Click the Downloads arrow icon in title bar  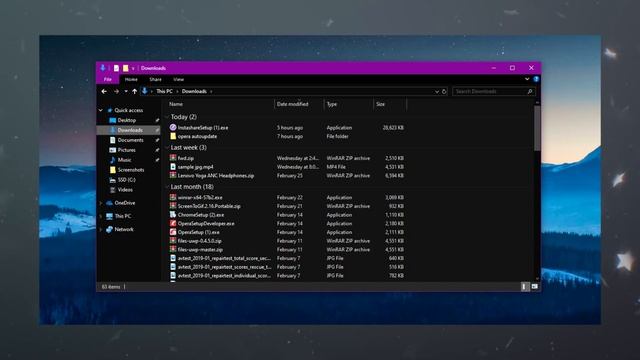[103, 68]
